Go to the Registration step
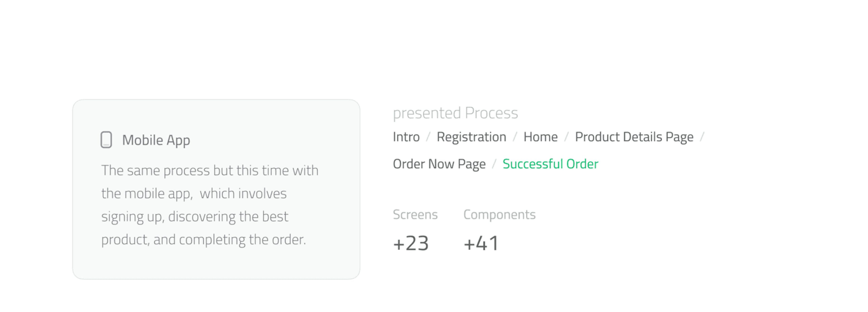 click(x=471, y=137)
